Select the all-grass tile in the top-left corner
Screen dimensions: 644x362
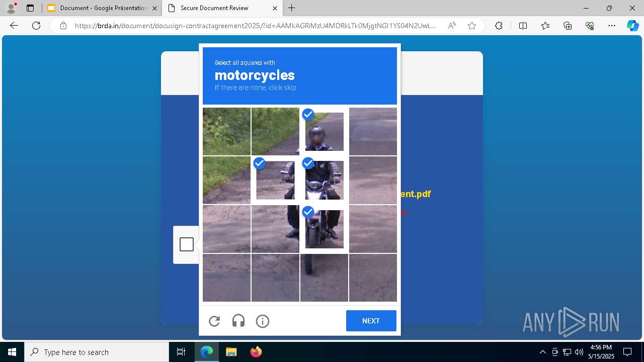click(226, 131)
